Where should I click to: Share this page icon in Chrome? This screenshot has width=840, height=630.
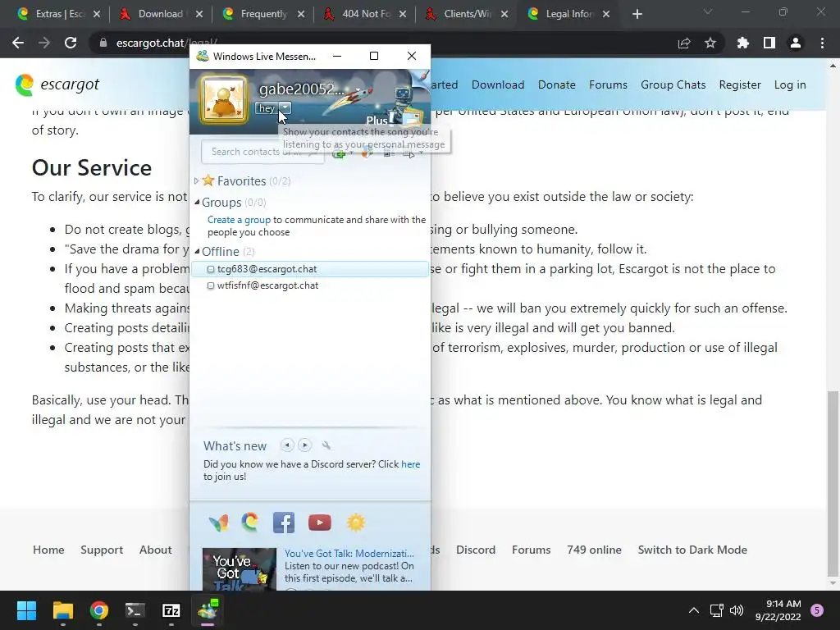[684, 43]
